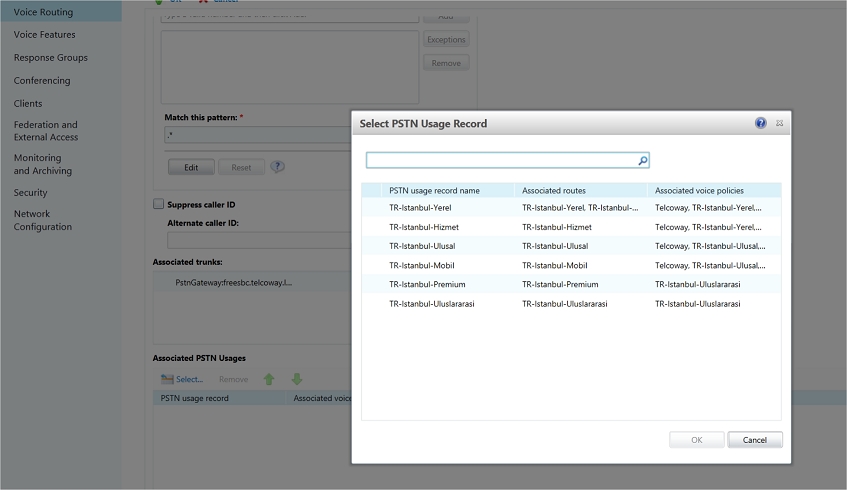The width and height of the screenshot is (847, 490).
Task: Focus the PSTN usage search field
Action: pos(500,160)
